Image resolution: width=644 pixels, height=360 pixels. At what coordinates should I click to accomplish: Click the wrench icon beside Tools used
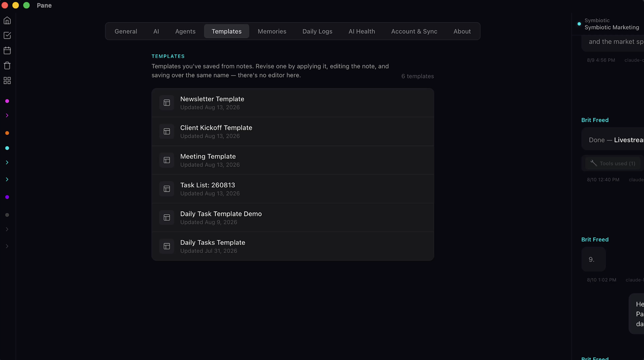(x=594, y=163)
